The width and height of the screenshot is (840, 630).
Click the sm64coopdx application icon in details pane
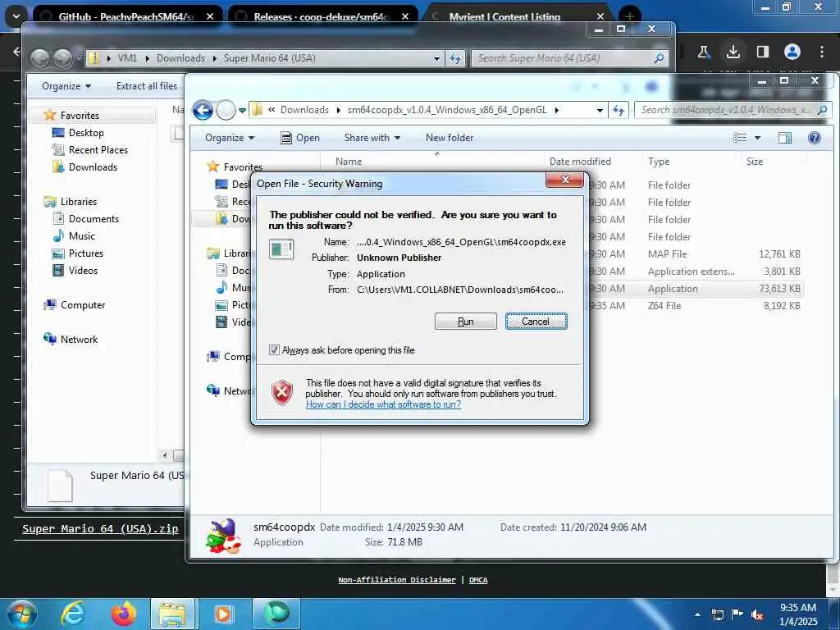pyautogui.click(x=223, y=535)
